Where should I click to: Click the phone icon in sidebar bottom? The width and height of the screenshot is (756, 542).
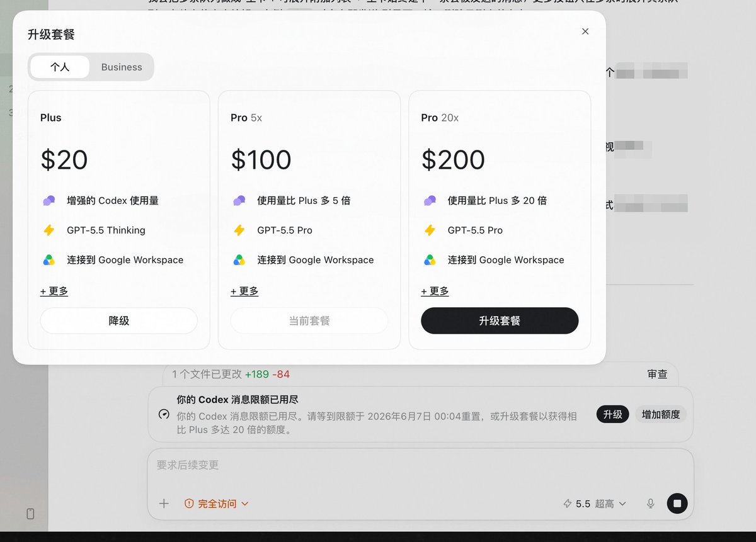(30, 514)
